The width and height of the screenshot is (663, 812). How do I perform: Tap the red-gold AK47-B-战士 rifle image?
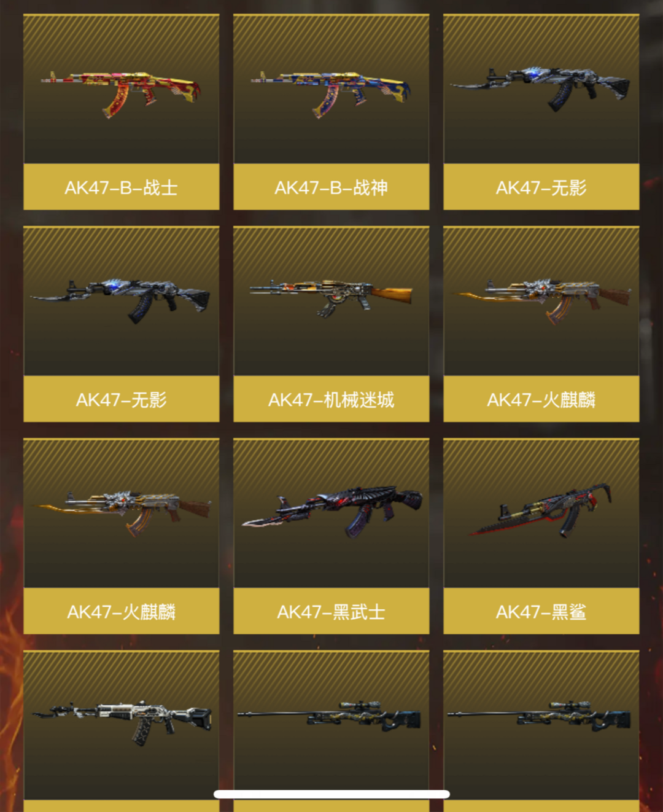pyautogui.click(x=122, y=93)
